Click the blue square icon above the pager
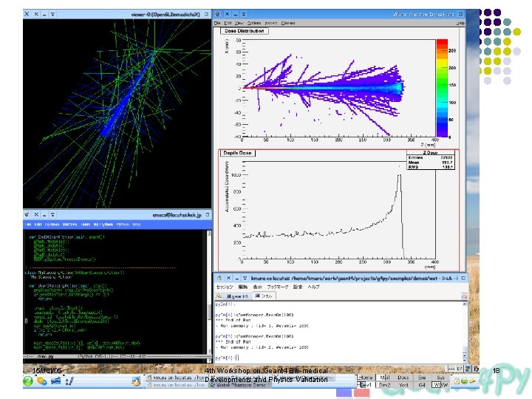The height and width of the screenshot is (399, 532). pos(468,369)
